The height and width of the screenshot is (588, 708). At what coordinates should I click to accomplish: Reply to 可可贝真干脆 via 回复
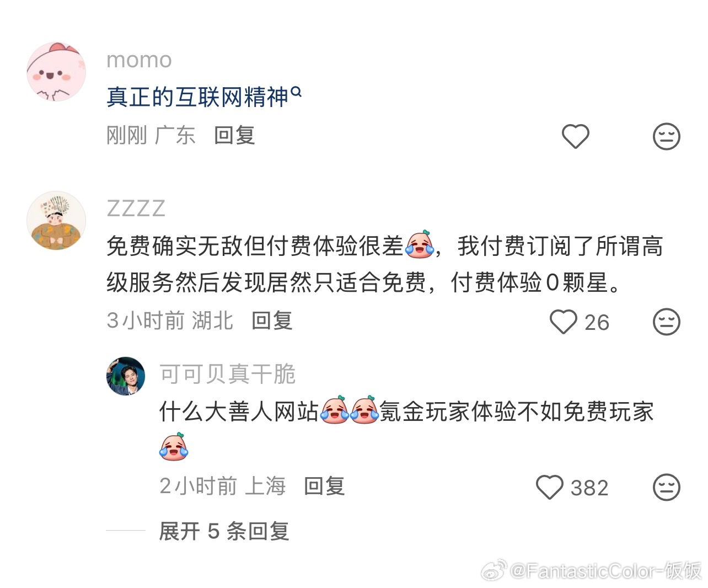point(324,487)
